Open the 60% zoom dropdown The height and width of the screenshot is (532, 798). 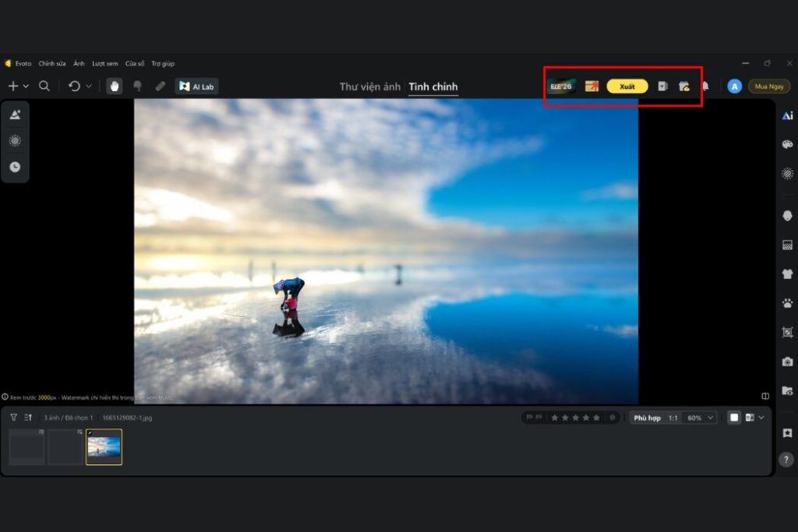tap(701, 418)
